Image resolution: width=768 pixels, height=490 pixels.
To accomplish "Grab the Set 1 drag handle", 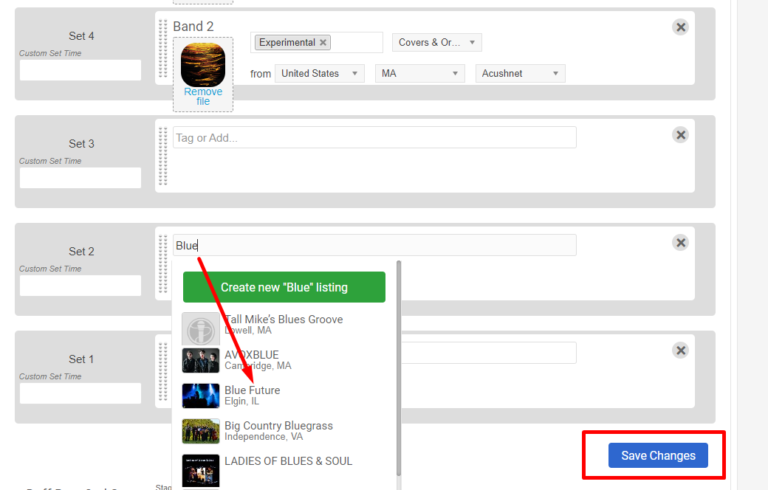I will tap(163, 371).
